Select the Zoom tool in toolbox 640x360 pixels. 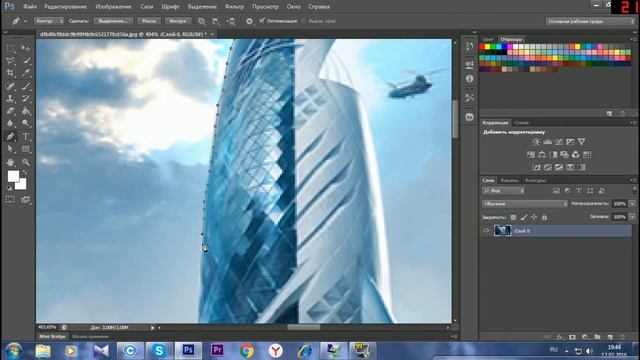click(x=26, y=162)
